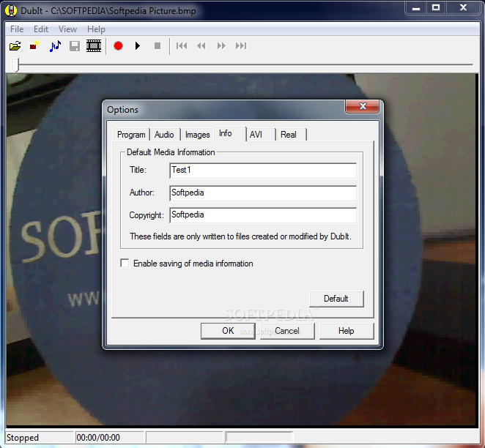Click the fast-forward double-arrow icon

click(221, 45)
